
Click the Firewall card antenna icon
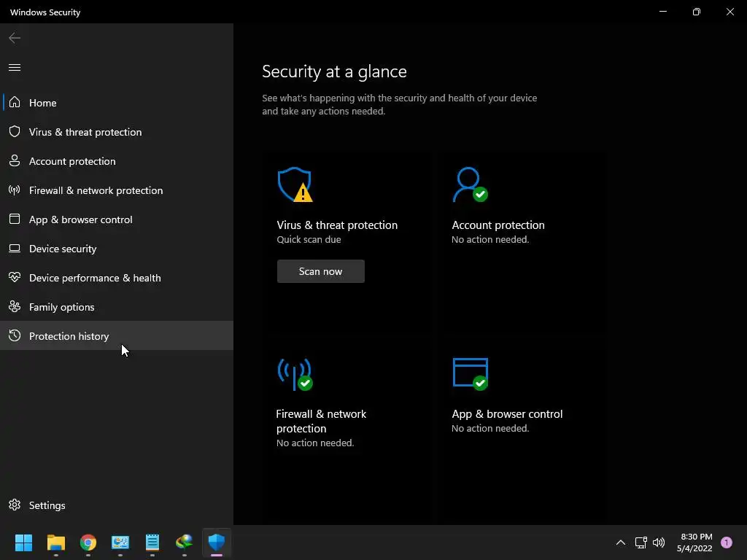pyautogui.click(x=295, y=374)
